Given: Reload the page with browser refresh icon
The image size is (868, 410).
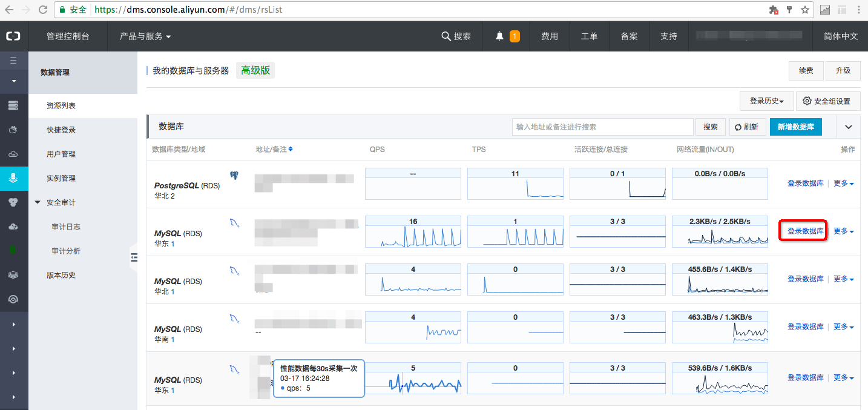Looking at the screenshot, I should [43, 10].
